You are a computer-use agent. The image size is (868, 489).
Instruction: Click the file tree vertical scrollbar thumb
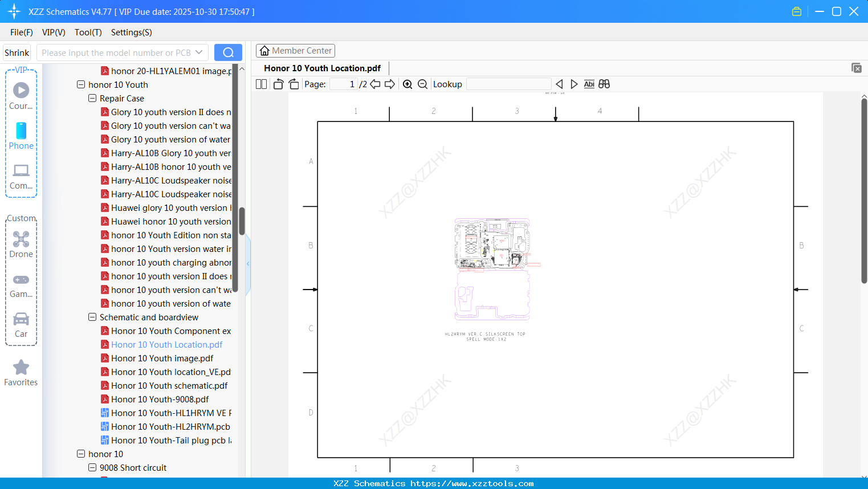coord(242,221)
